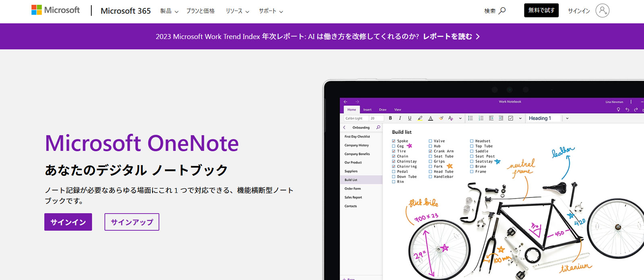Screen dimensions: 644x280
Task: Open the search magnifier icon
Action: tap(502, 10)
